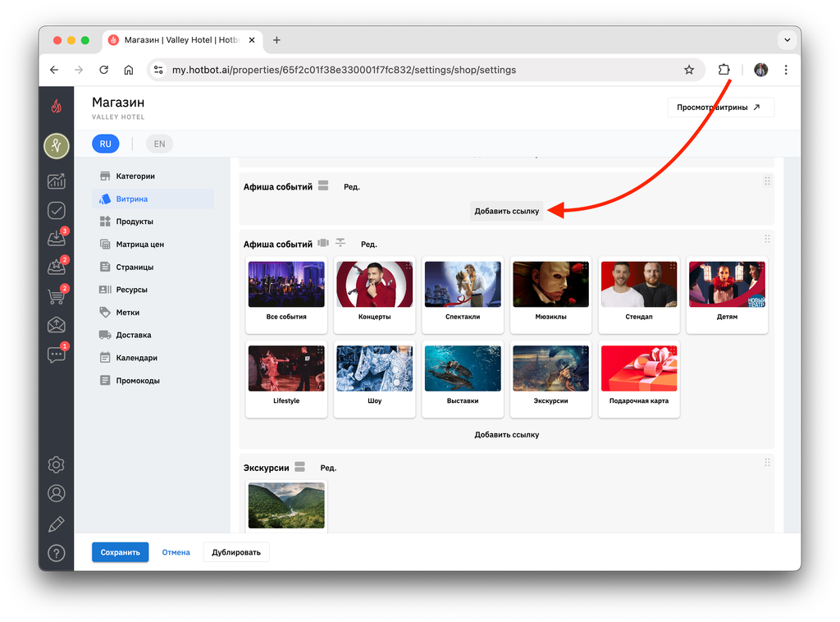Click the Hotbot flame logo icon

(x=57, y=106)
